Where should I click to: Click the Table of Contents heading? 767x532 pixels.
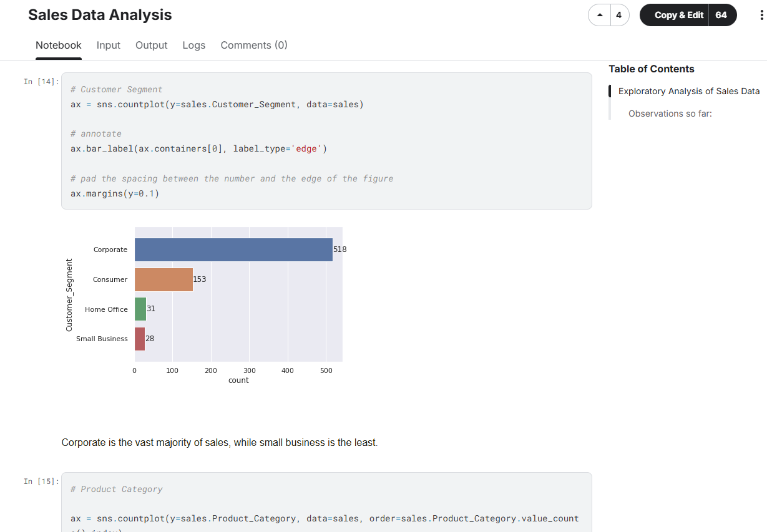[x=652, y=69]
